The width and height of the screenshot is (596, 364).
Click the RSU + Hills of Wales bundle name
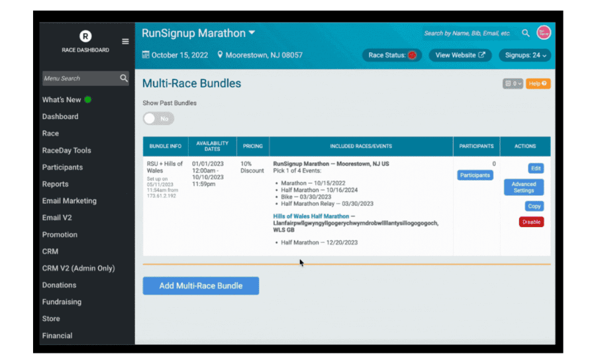coord(165,167)
